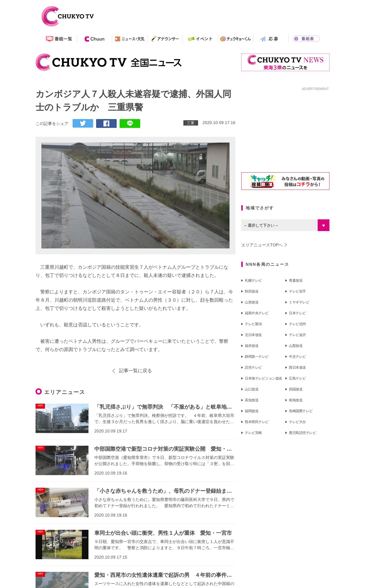Open the 応募 menu item

(269, 39)
